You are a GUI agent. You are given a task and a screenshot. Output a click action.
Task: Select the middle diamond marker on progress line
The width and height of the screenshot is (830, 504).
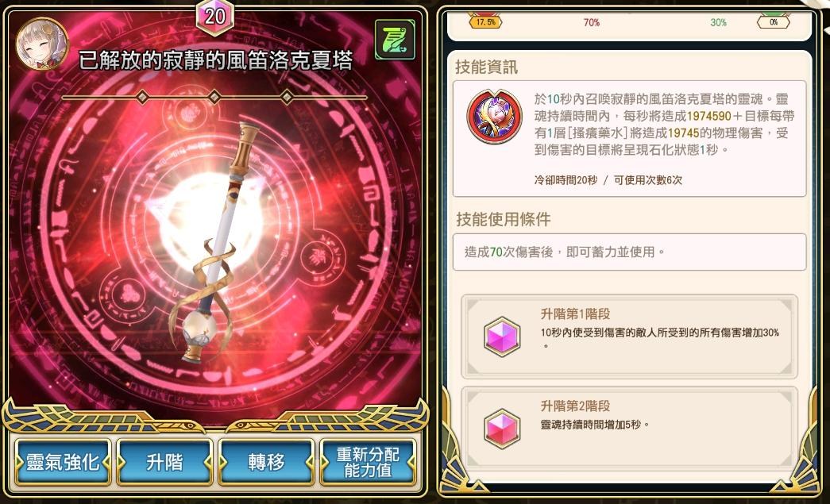(x=214, y=98)
